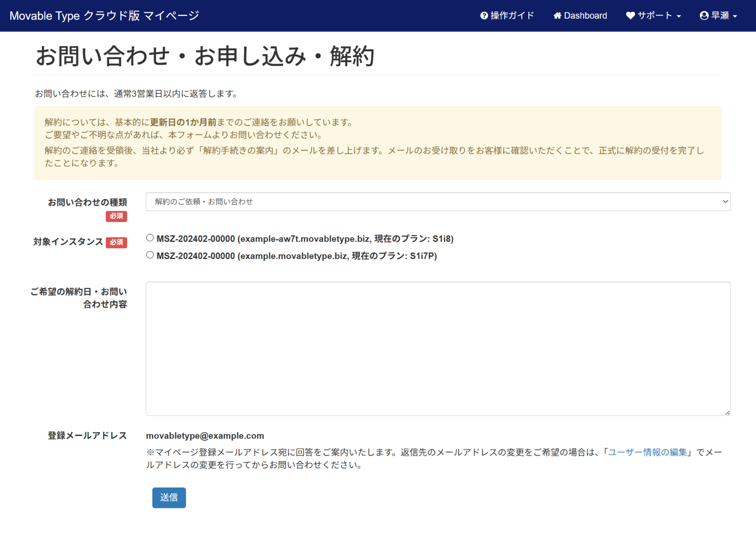Click the instance label text with plan S1i8
This screenshot has height=533, width=756.
coord(304,239)
